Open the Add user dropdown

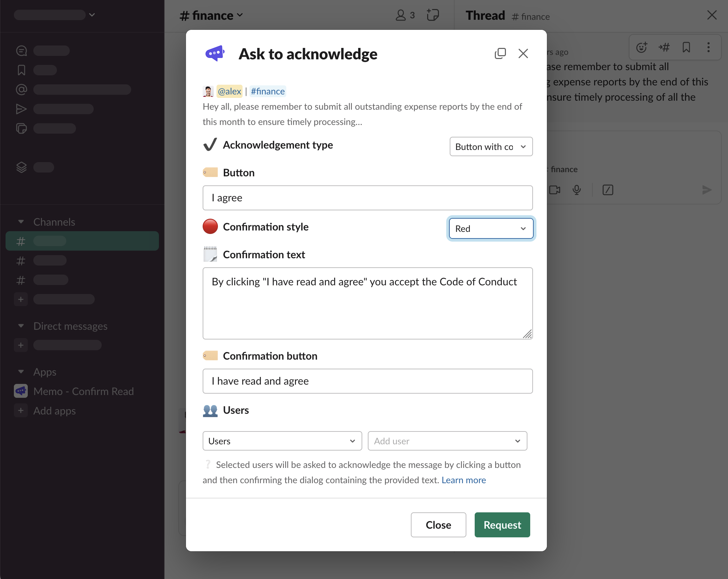point(447,441)
